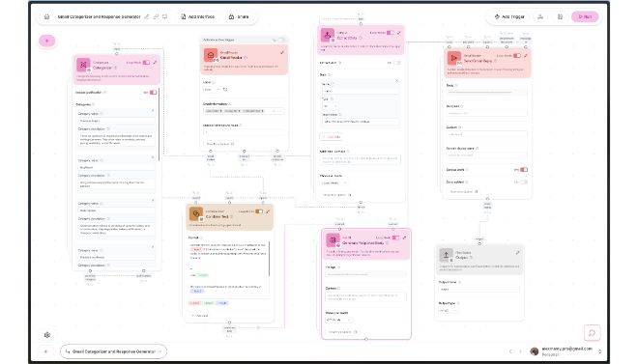Expand the Send Gmail Reply node panel

(x=526, y=56)
